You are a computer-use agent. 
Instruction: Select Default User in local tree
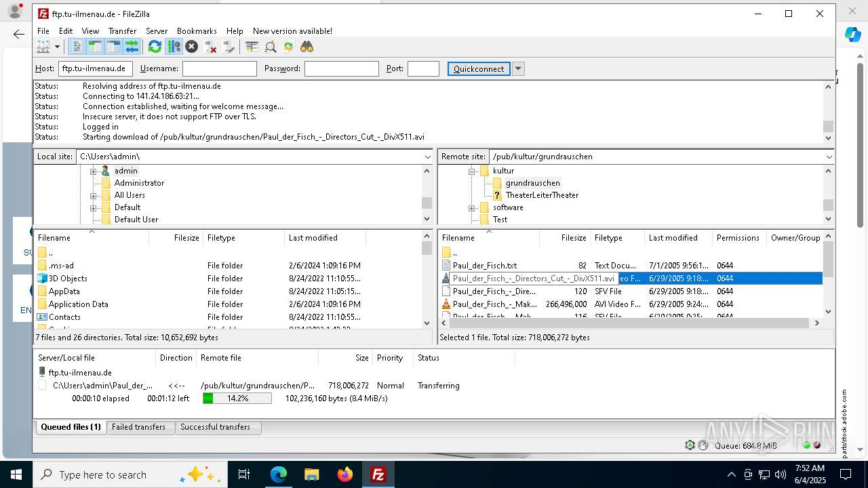[x=136, y=220]
